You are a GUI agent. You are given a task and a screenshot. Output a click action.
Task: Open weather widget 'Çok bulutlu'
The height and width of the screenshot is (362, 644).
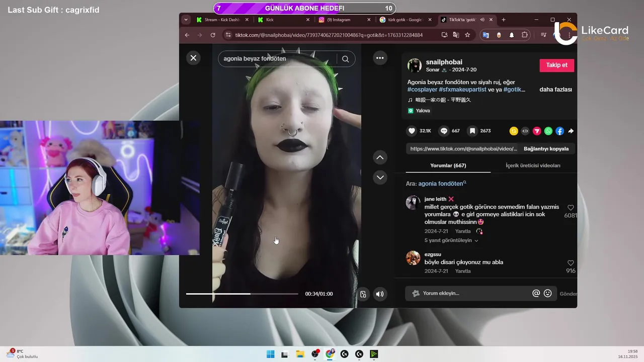point(23,354)
